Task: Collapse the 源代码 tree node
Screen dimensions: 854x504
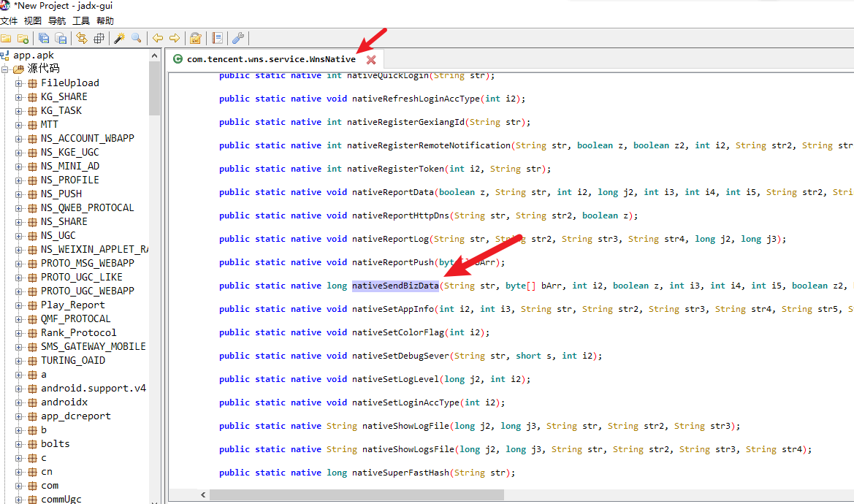Action: [4, 69]
